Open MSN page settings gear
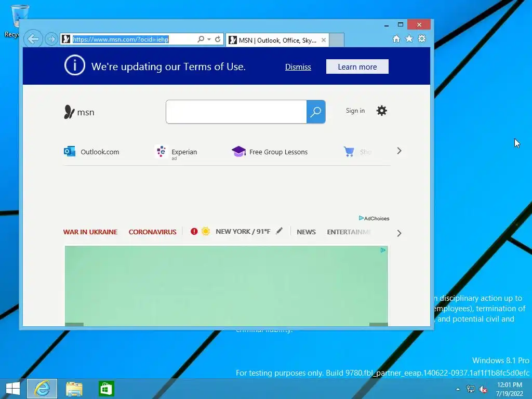 click(382, 111)
